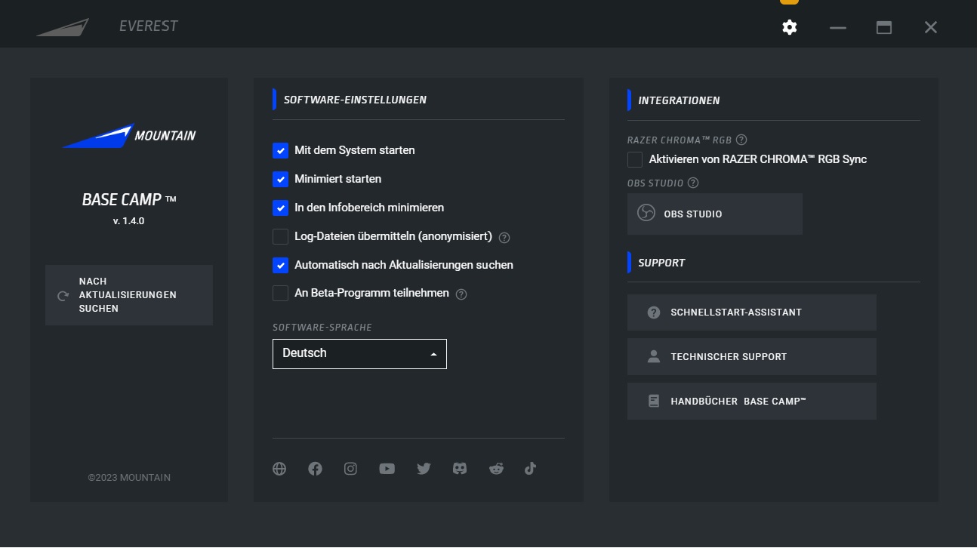Enable Log-Dateien übermitteln (anonymisiert)
The width and height of the screenshot is (980, 548).
pyautogui.click(x=281, y=236)
